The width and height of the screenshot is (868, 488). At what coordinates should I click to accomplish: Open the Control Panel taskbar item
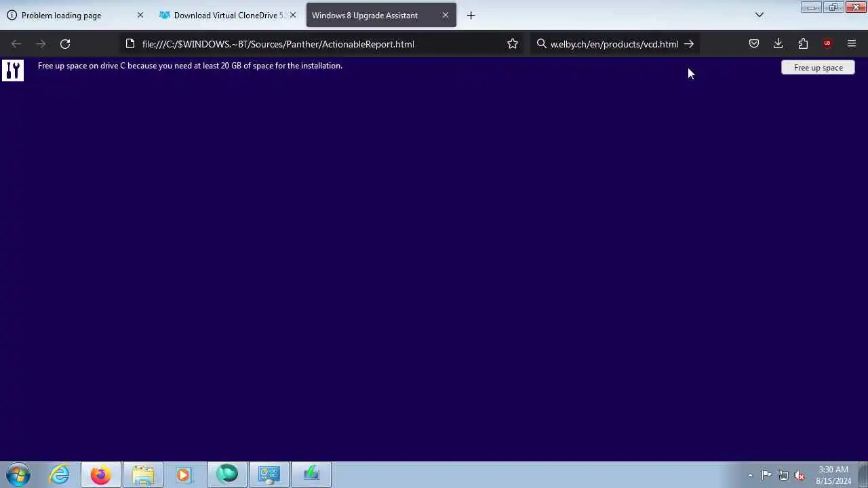tap(269, 474)
